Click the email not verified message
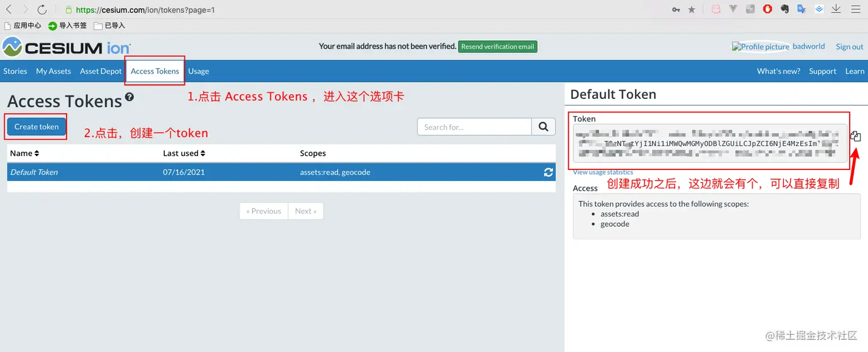This screenshot has width=868, height=352. 387,47
